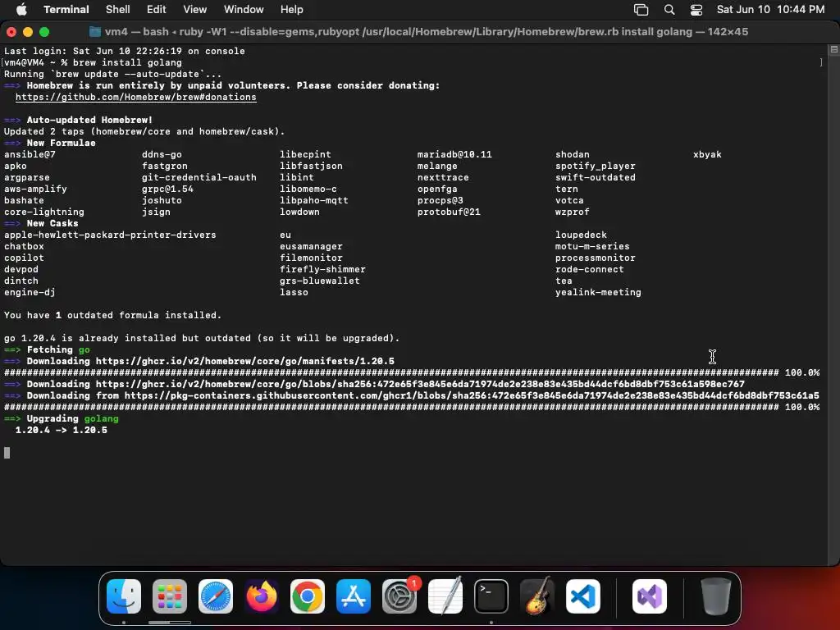This screenshot has width=840, height=630.
Task: Open App Store from the Dock
Action: [x=354, y=596]
